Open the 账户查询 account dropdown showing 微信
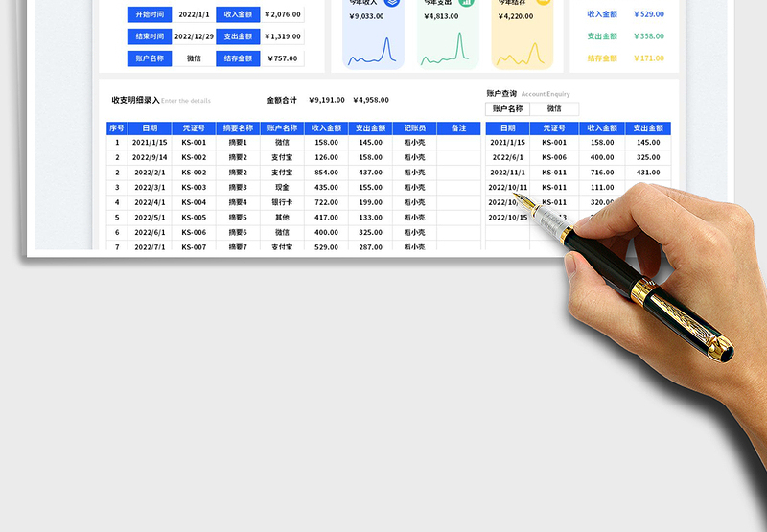 554,109
